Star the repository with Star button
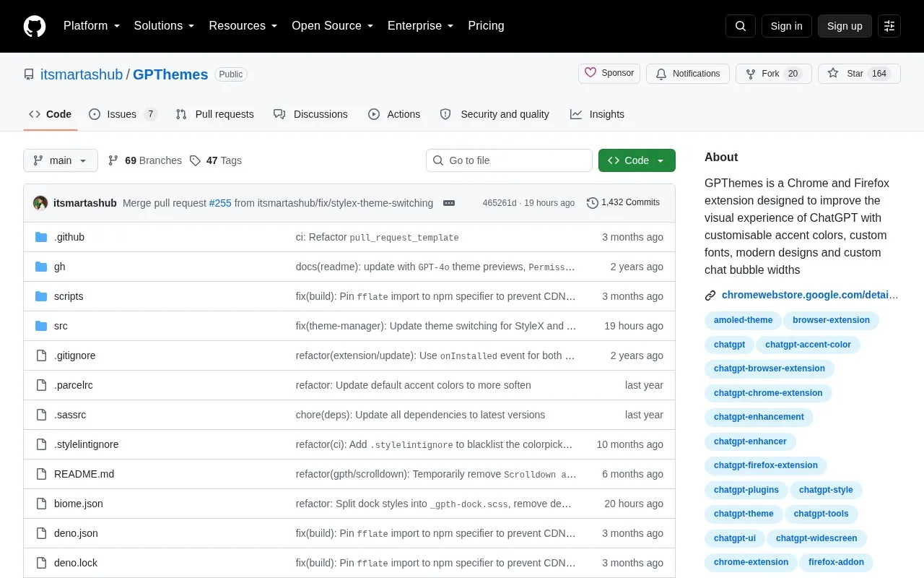 point(859,74)
